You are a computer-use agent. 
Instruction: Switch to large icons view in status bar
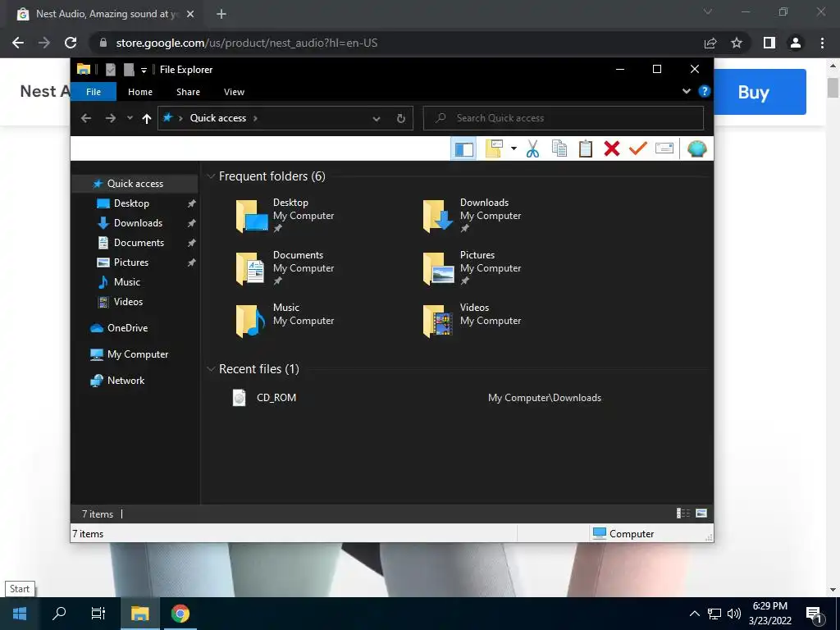click(x=701, y=514)
